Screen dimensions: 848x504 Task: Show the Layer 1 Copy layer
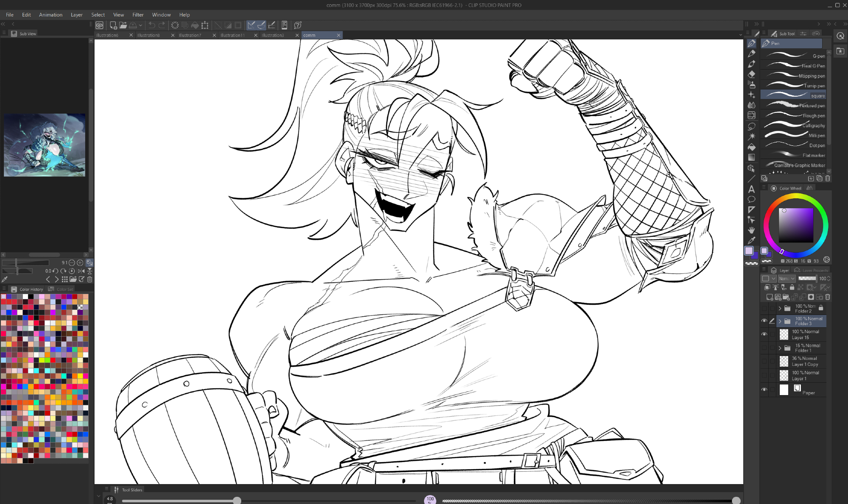764,361
